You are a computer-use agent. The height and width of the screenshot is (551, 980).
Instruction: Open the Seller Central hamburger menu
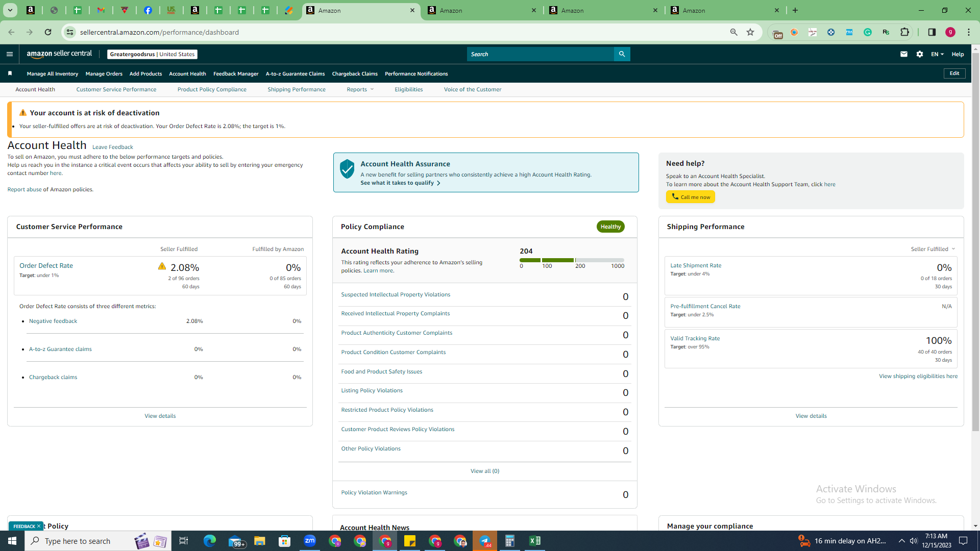coord(10,54)
